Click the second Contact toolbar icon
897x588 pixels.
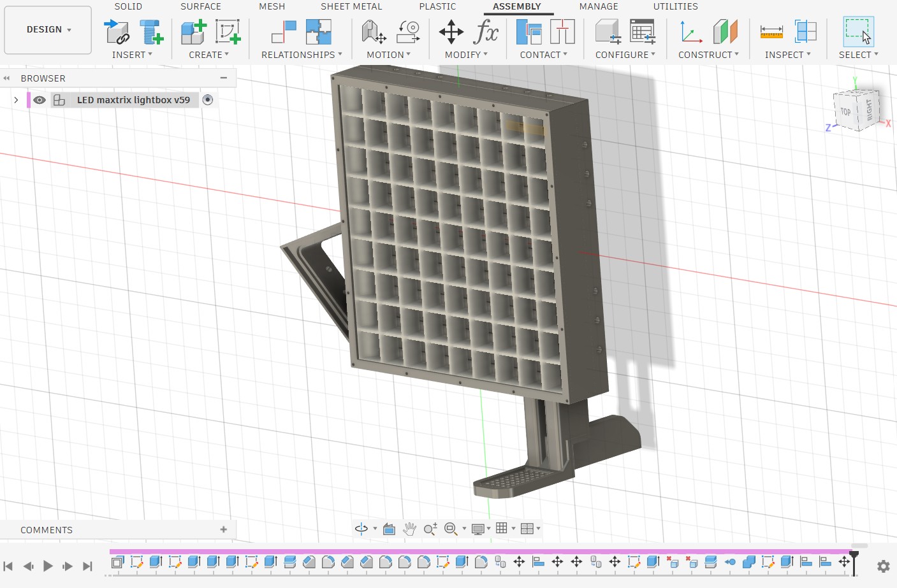click(562, 31)
